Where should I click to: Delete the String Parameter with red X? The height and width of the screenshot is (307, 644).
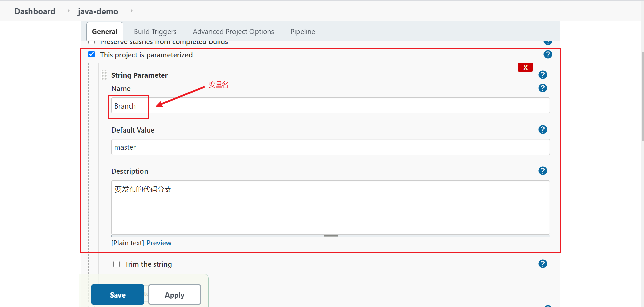[525, 67]
